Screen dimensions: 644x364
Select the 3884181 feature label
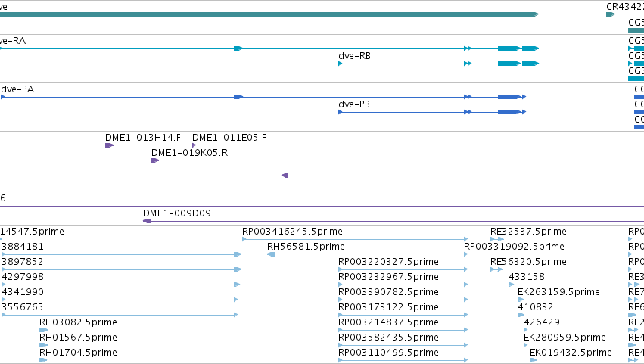(x=23, y=247)
